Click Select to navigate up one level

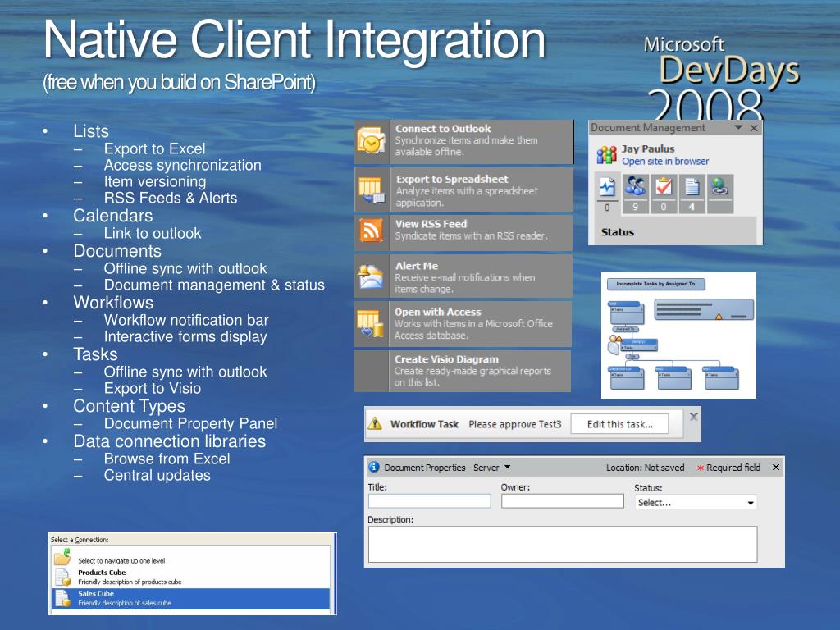coord(121,561)
